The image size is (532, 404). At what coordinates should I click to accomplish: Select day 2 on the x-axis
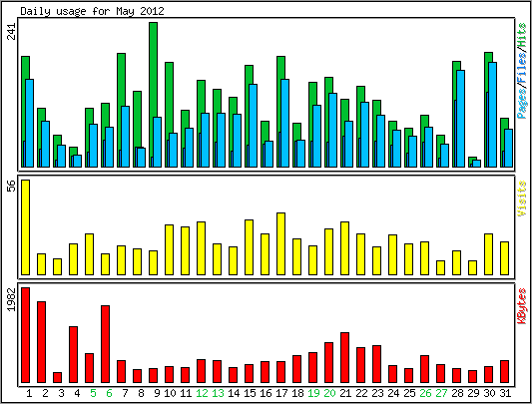[x=45, y=393]
